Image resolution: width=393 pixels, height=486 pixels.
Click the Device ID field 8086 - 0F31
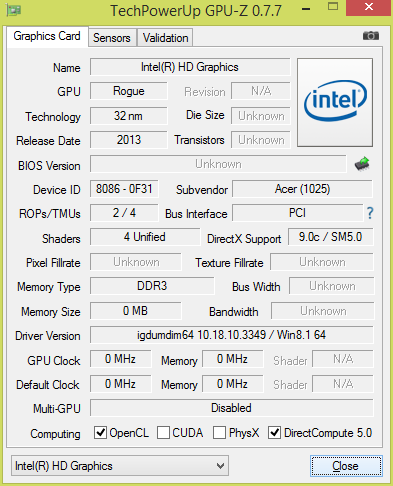pos(124,189)
